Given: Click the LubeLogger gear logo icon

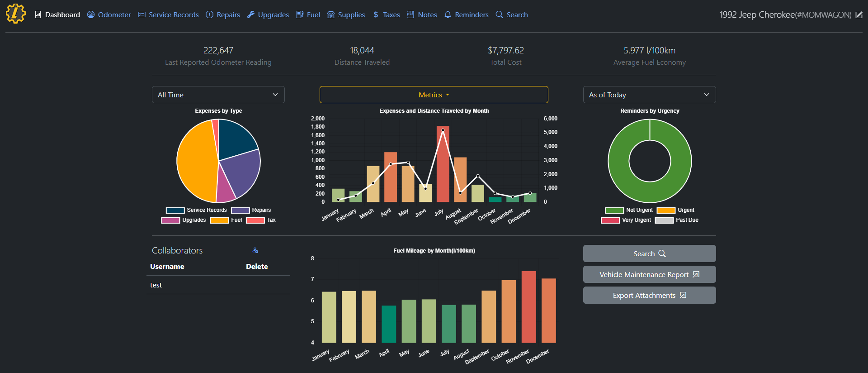Looking at the screenshot, I should click(x=15, y=14).
